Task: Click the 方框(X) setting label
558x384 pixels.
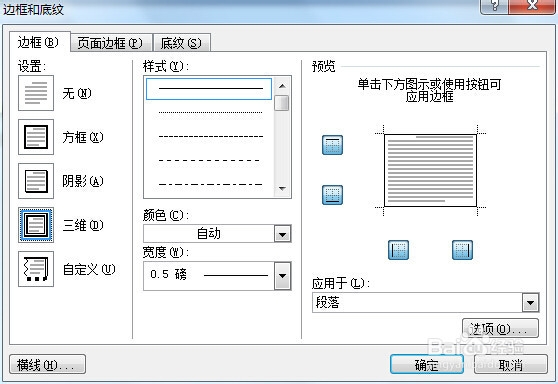Action: (83, 137)
